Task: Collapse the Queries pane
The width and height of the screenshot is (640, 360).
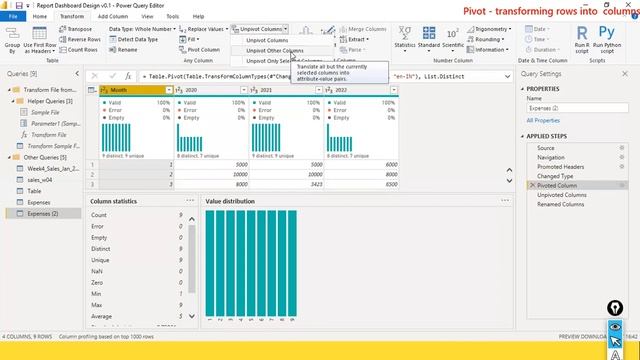Action: (x=77, y=73)
